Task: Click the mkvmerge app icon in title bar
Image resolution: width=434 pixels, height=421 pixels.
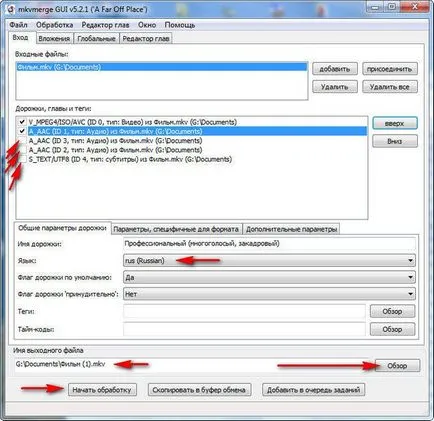Action: (10, 9)
